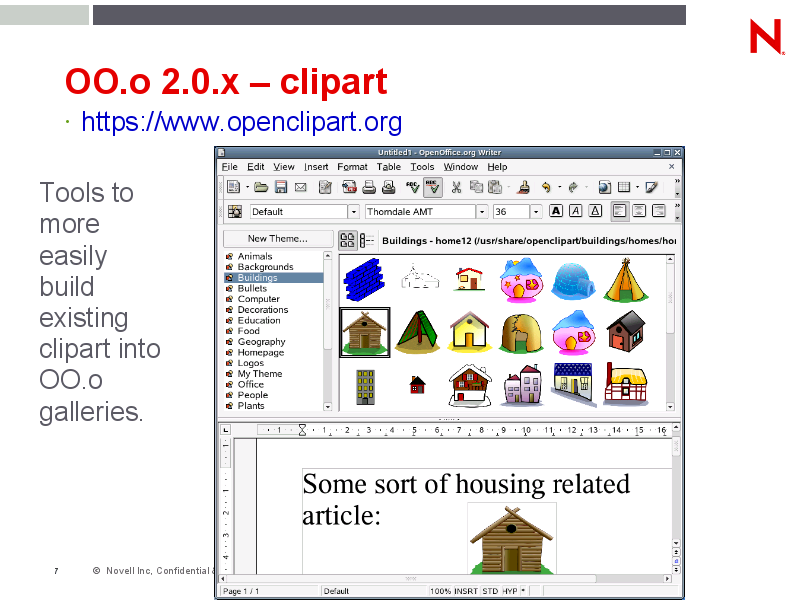The image size is (800, 600).
Task: Click the Thorndale AMT font name field
Action: tap(421, 211)
